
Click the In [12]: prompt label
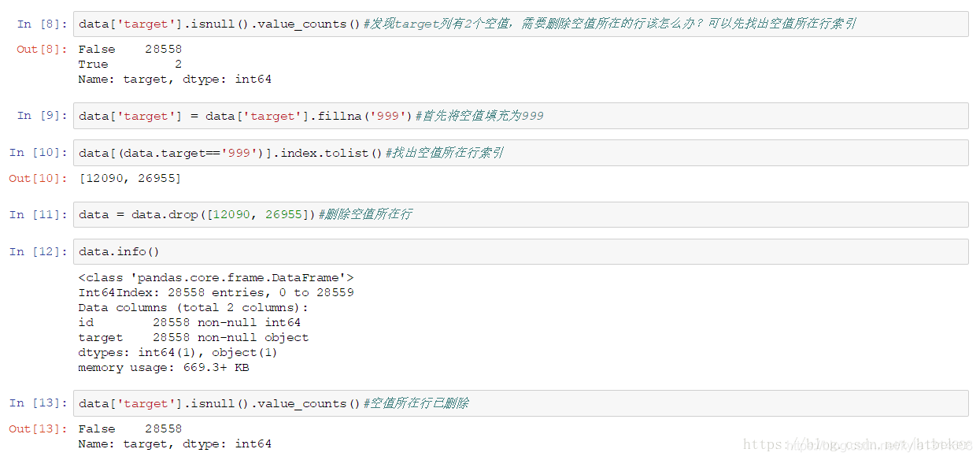[x=39, y=251]
